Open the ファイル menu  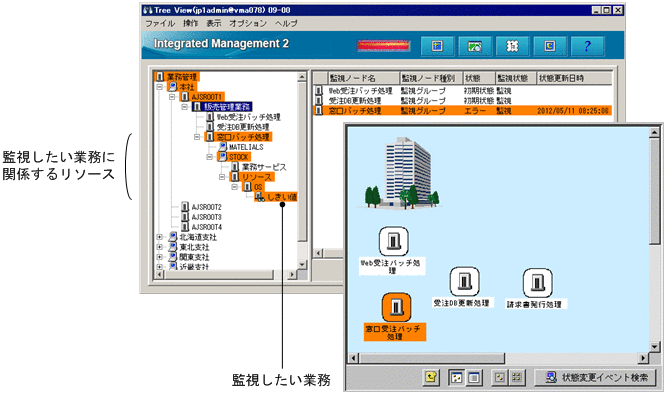coord(160,23)
